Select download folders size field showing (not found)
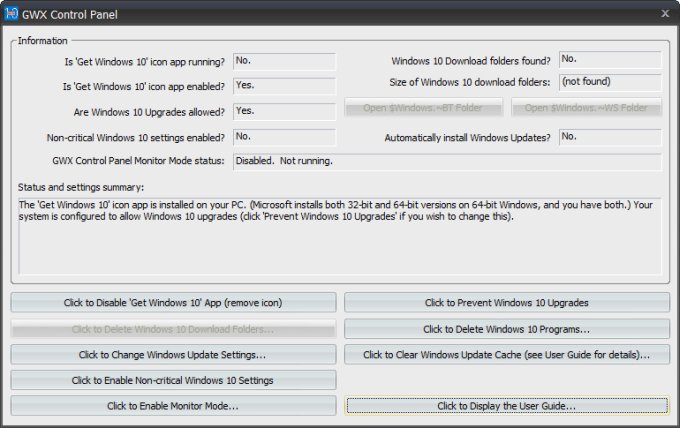The image size is (680, 428). [x=610, y=82]
